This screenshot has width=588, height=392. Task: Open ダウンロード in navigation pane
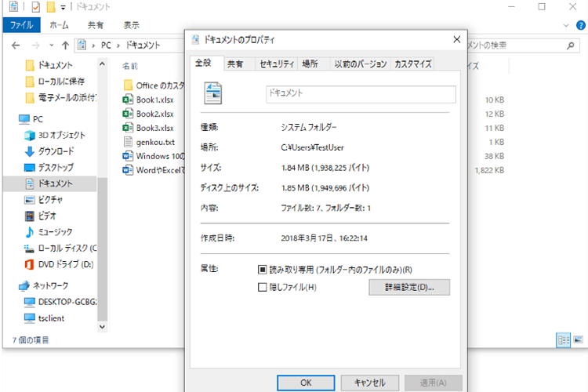pos(49,151)
